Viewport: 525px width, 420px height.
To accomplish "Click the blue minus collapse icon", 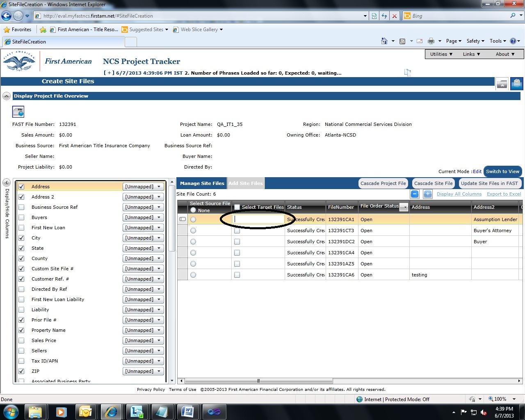I will click(415, 194).
